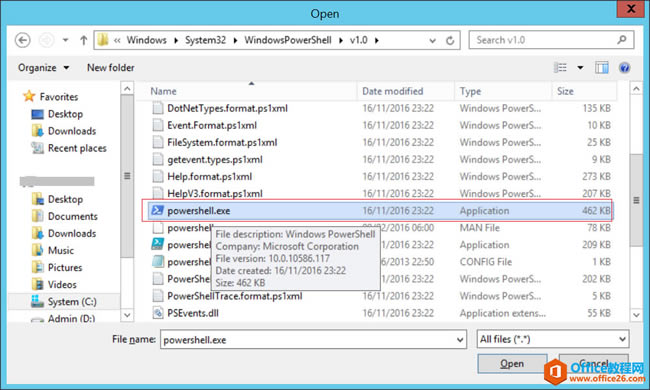
Task: Select System32 in the address path
Action: click(205, 40)
